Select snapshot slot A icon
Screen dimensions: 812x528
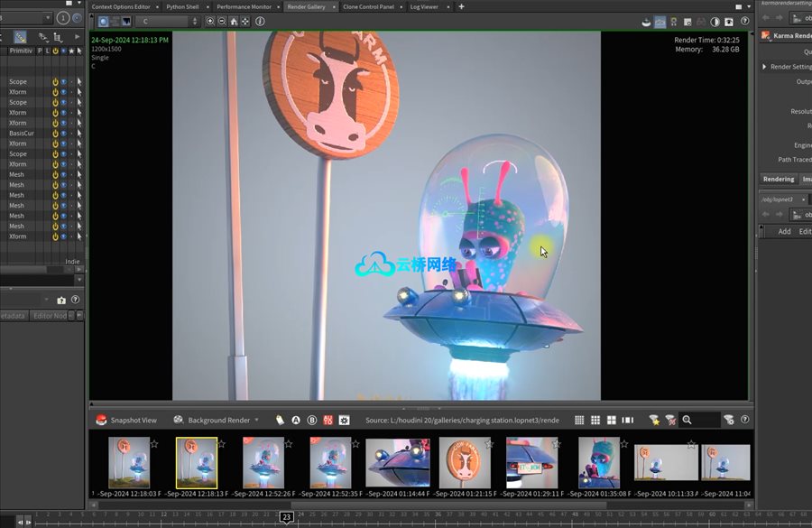tap(295, 420)
